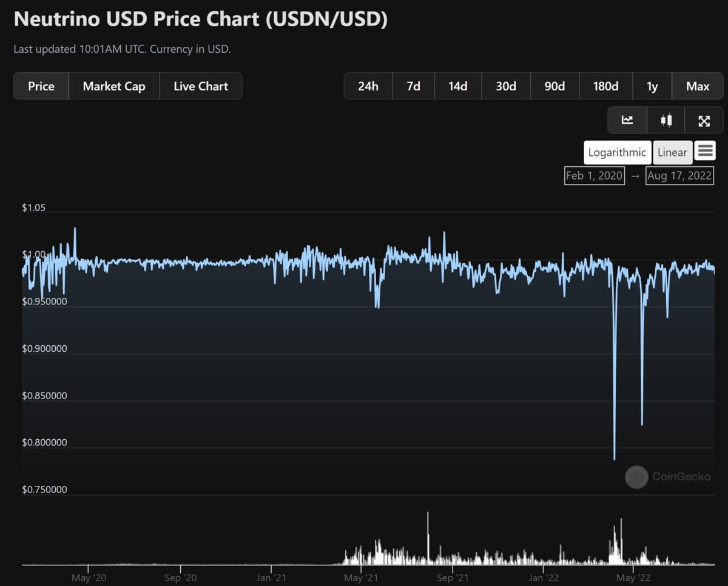Open the Feb 1, 2020 start date picker
This screenshot has height=586, width=728.
click(594, 176)
